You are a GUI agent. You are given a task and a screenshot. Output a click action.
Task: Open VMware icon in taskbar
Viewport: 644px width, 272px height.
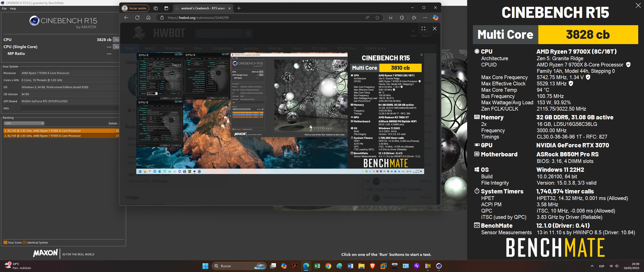tap(383, 266)
